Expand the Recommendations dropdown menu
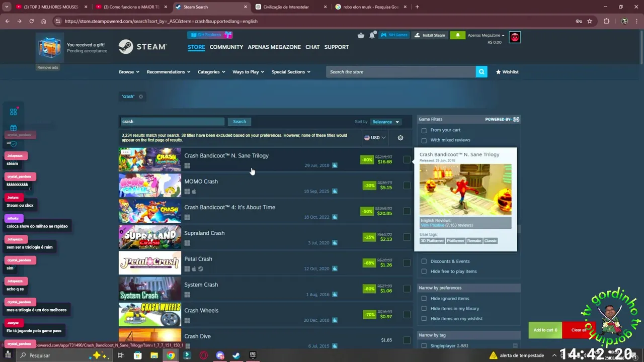 pos(169,72)
